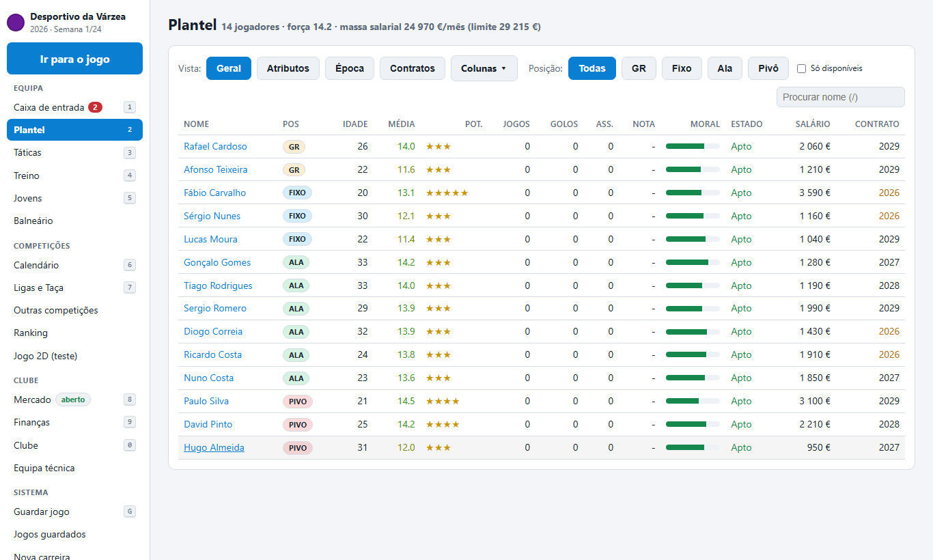The image size is (933, 560).
Task: Filter position by Pivô
Action: click(768, 68)
